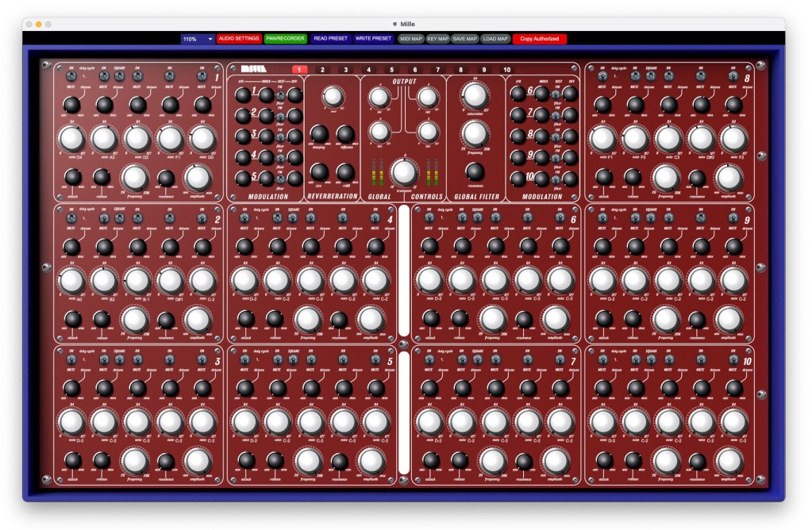Open the 110% zoom dropdown
Image resolution: width=812 pixels, height=530 pixels.
pos(198,38)
